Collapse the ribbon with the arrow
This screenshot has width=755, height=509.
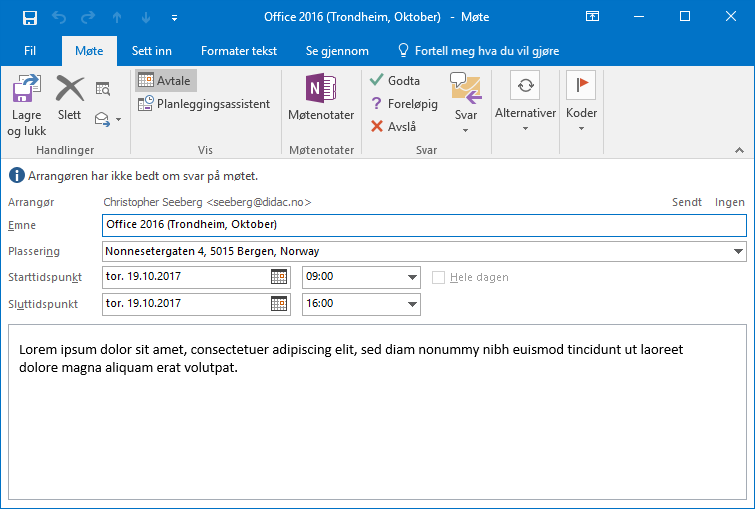[x=740, y=149]
